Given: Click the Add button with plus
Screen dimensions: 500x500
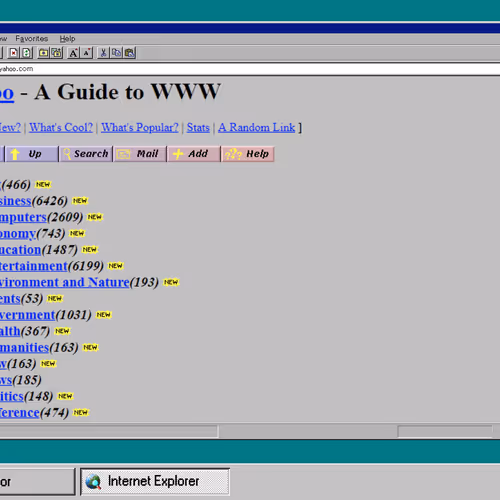Looking at the screenshot, I should (x=194, y=154).
